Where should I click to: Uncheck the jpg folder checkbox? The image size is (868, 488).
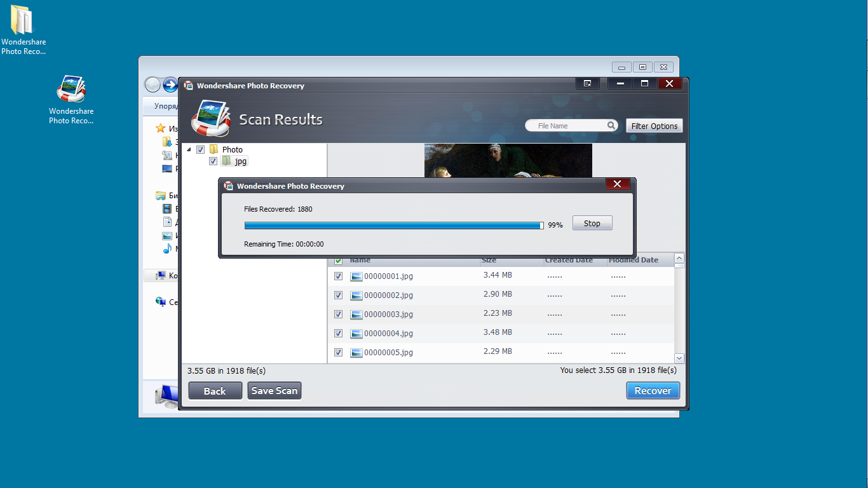point(213,161)
